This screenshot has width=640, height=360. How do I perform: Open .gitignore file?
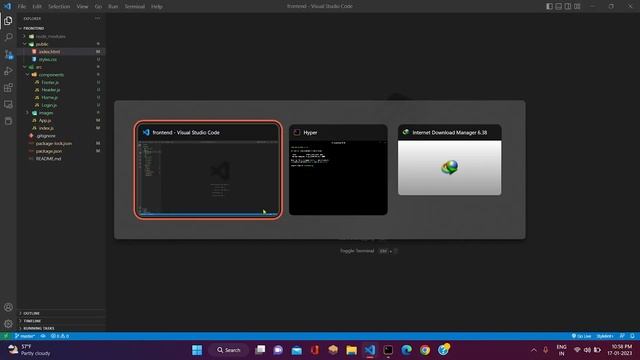tap(45, 136)
